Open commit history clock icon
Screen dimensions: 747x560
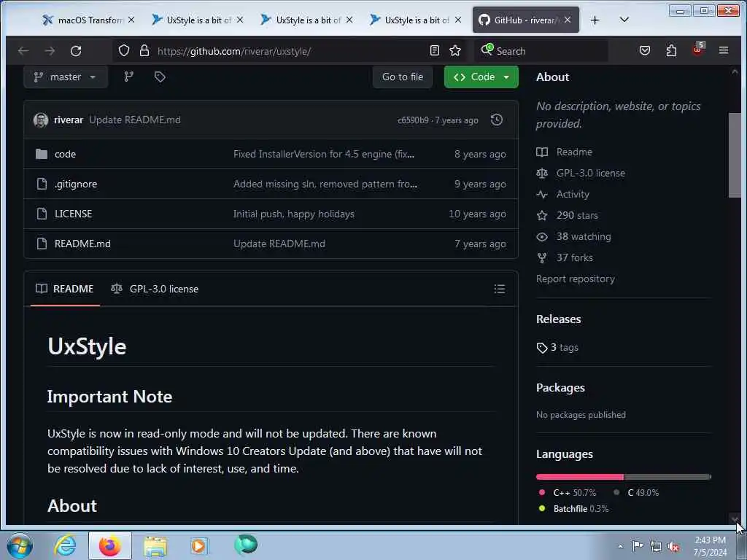[496, 120]
